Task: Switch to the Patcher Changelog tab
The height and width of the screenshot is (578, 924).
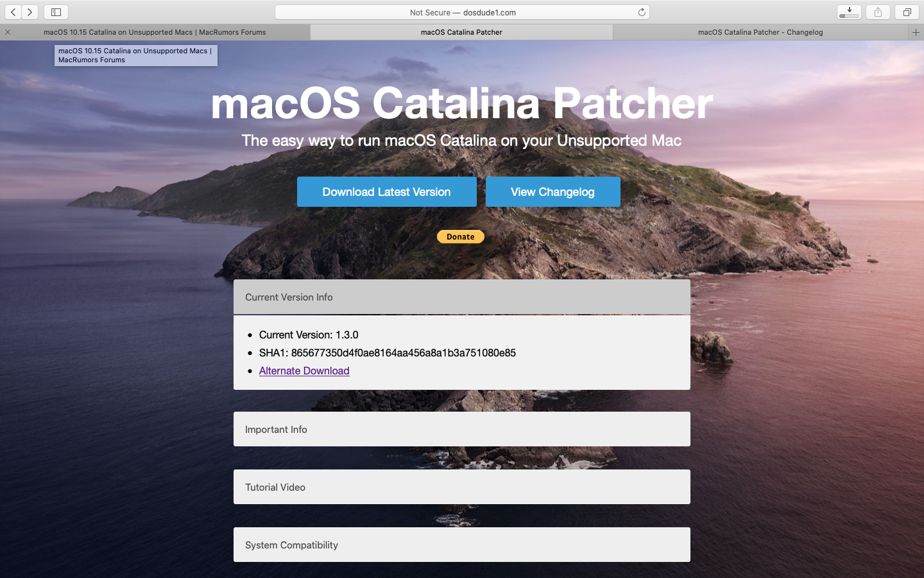Action: pos(760,32)
